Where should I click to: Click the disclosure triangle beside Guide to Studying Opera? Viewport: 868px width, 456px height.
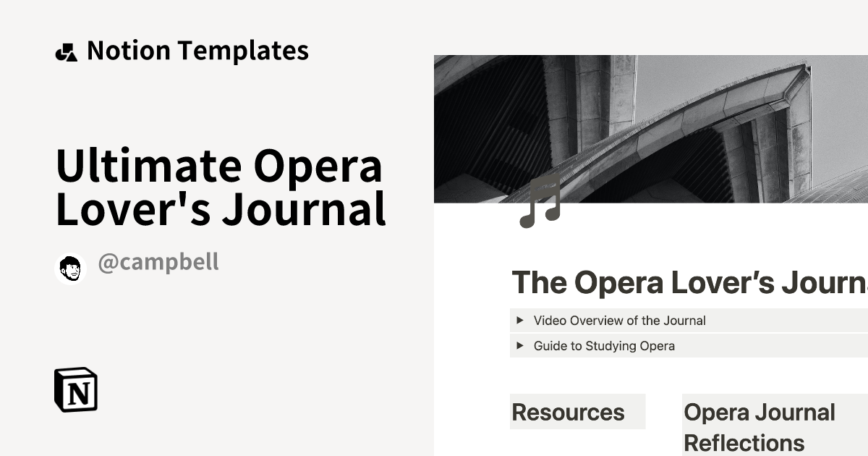(521, 345)
